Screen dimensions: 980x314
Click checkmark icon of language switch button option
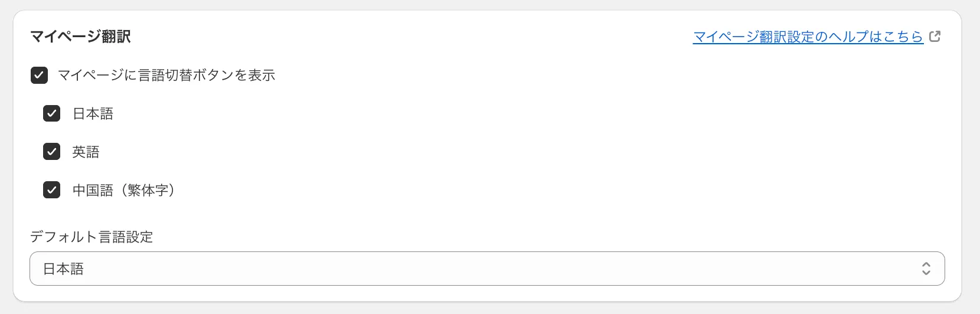tap(39, 75)
